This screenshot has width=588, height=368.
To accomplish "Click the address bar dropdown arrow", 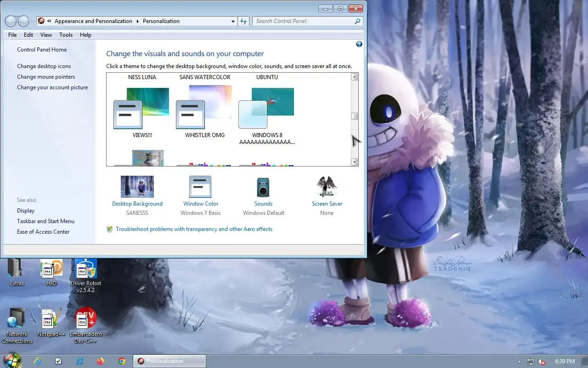I will pyautogui.click(x=233, y=21).
